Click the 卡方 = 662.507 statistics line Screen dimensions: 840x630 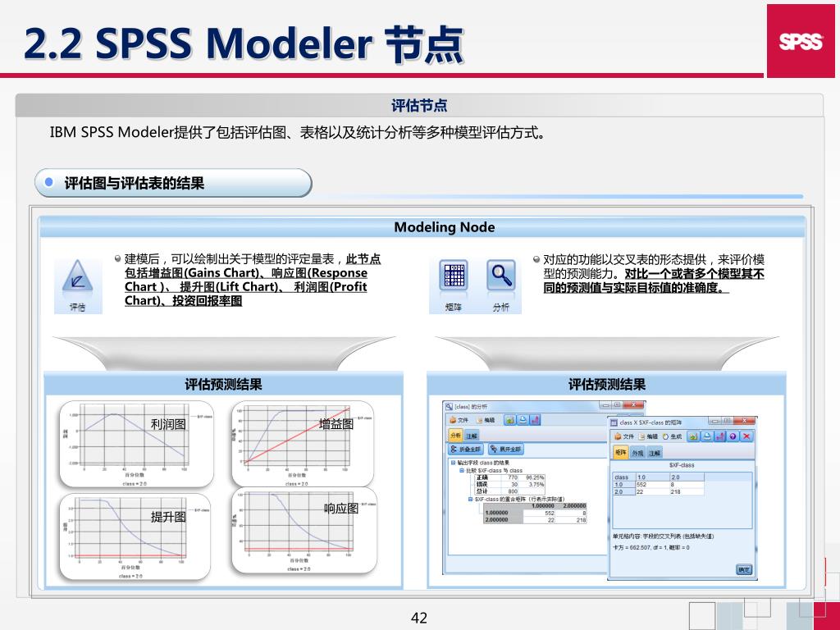click(651, 547)
